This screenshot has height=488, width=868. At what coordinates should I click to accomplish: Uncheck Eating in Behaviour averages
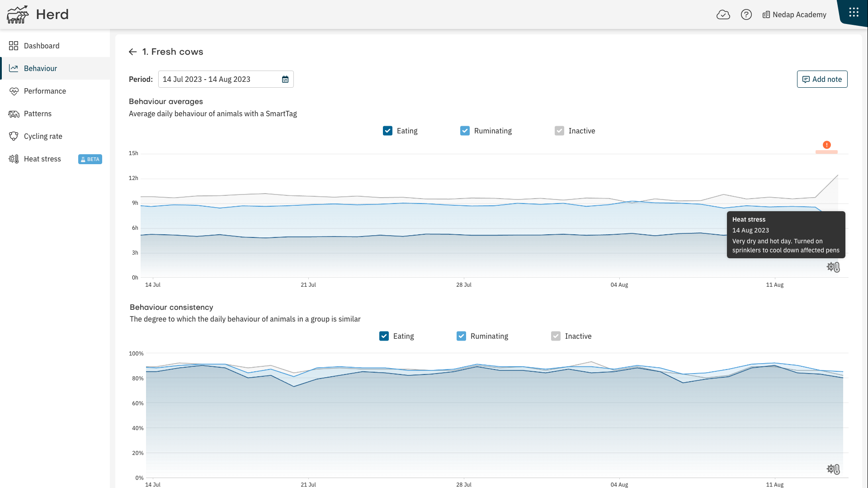click(387, 131)
